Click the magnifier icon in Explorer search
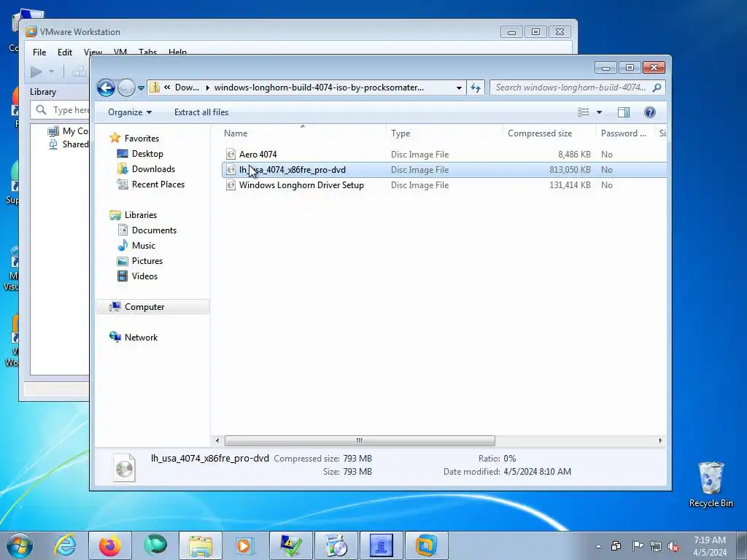The width and height of the screenshot is (747, 560). [x=657, y=87]
